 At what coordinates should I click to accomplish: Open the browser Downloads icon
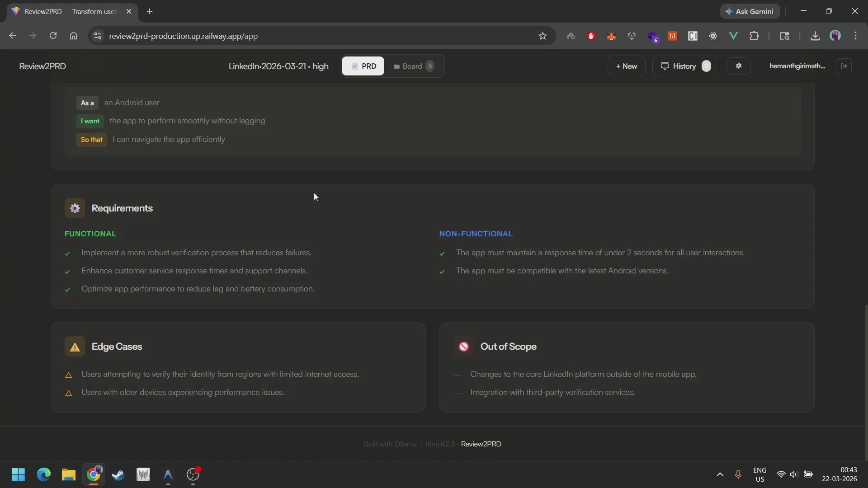click(815, 36)
